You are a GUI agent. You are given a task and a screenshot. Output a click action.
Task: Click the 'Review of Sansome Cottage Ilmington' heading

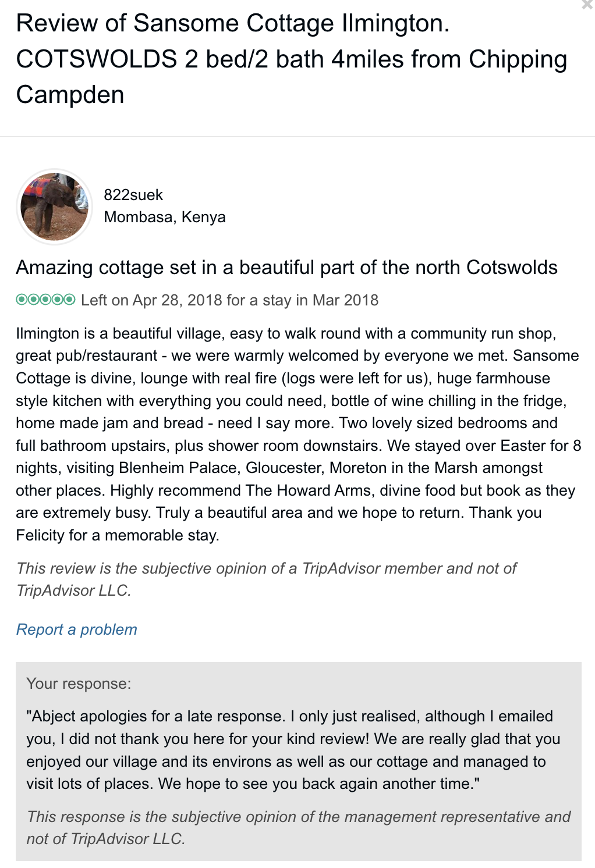(233, 24)
